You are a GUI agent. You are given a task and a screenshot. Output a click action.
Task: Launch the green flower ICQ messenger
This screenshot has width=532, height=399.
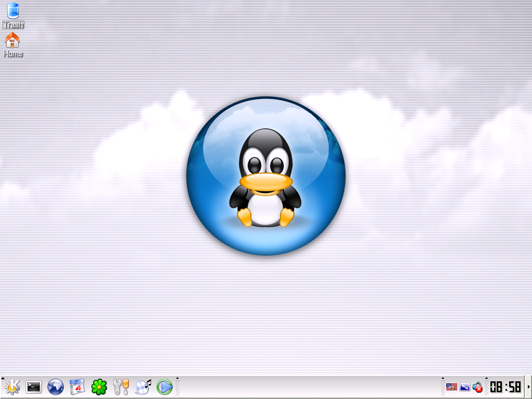(99, 387)
